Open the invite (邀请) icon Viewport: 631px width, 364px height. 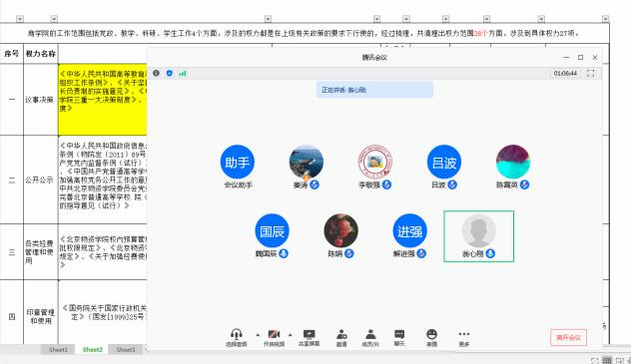point(341,338)
